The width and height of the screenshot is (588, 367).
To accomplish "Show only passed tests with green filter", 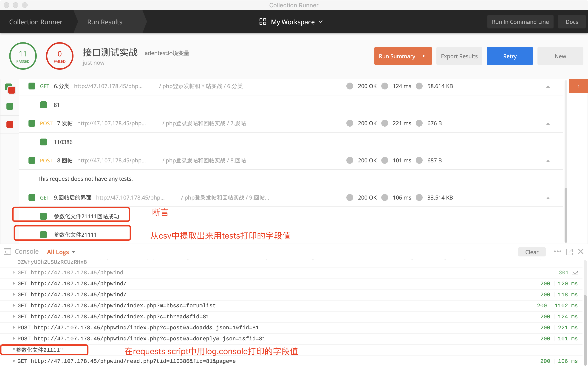I will point(10,106).
